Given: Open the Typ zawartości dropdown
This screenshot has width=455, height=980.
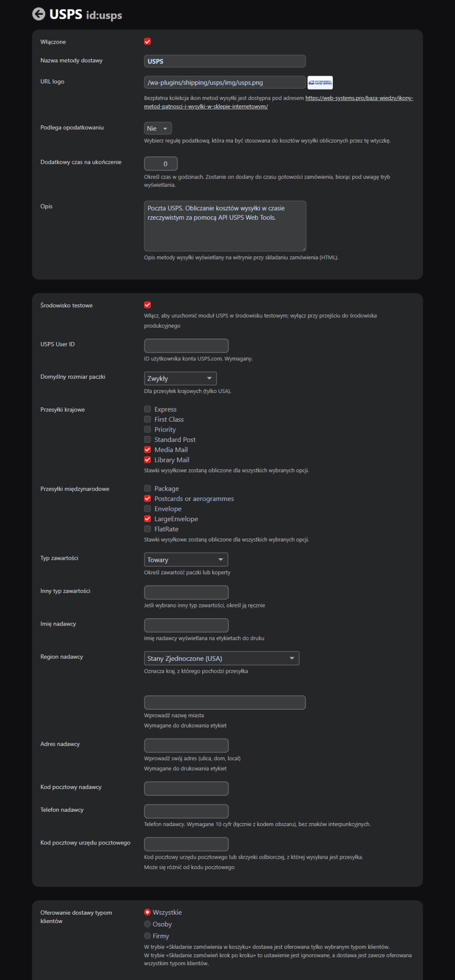Looking at the screenshot, I should point(185,560).
